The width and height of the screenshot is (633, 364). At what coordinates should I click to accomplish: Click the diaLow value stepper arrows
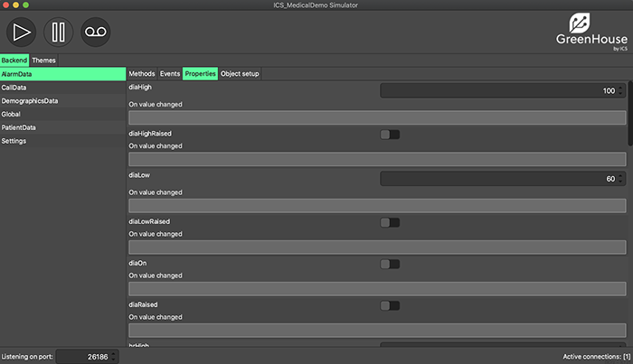(x=620, y=179)
